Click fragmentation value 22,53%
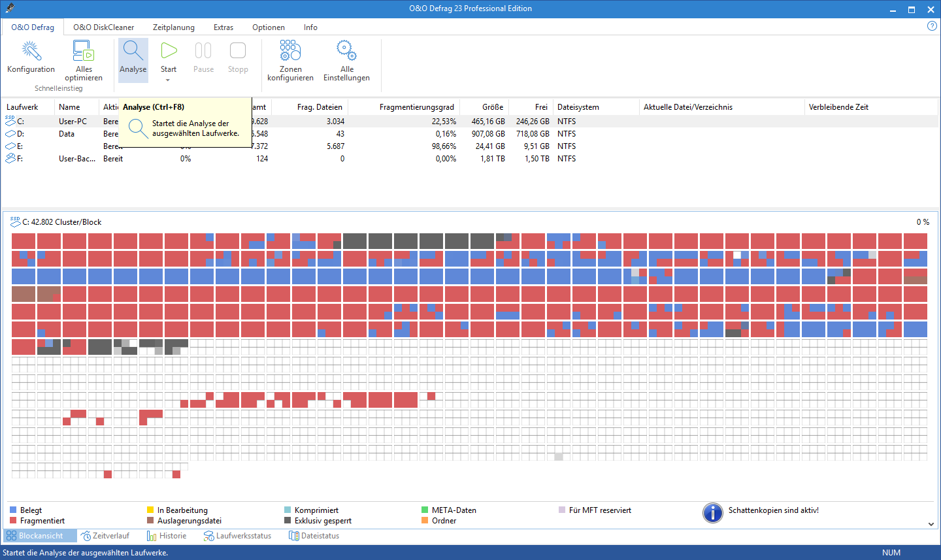Image resolution: width=941 pixels, height=560 pixels. [444, 122]
